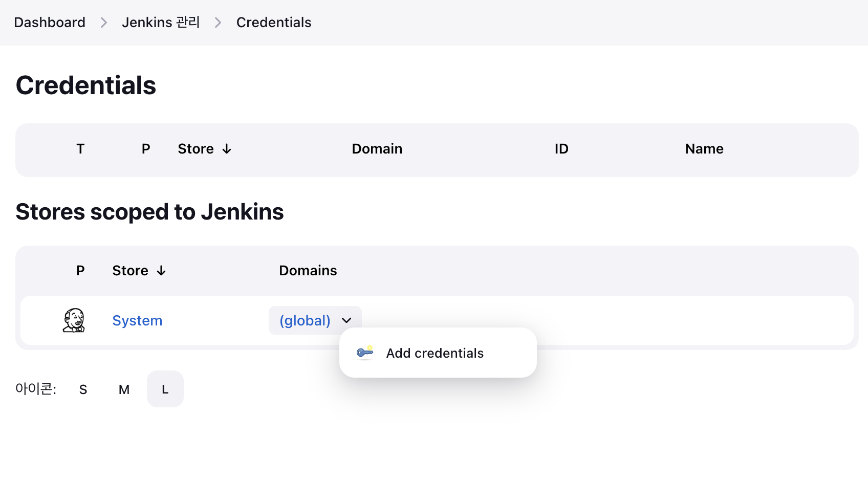
Task: Go to Dashboard in the breadcrumb
Action: click(x=50, y=23)
